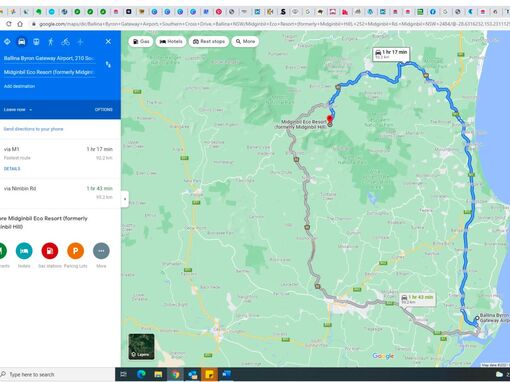Open route OPTIONS

pos(104,110)
